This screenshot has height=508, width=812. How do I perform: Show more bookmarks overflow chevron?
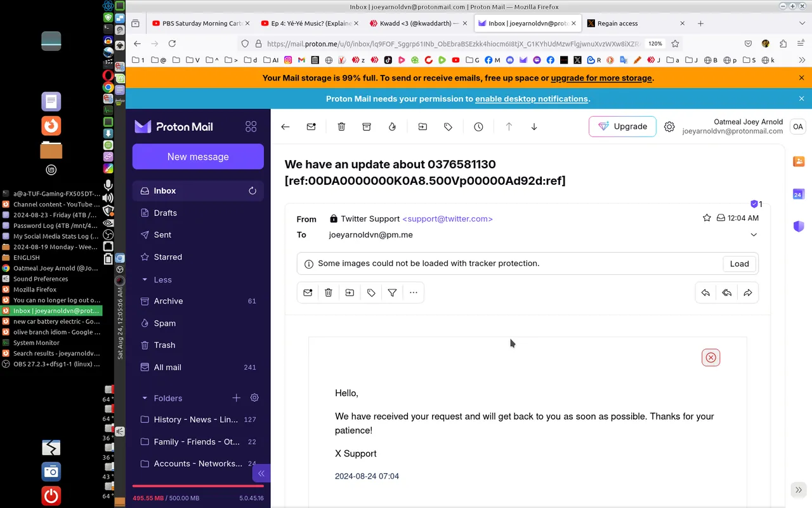(802, 60)
